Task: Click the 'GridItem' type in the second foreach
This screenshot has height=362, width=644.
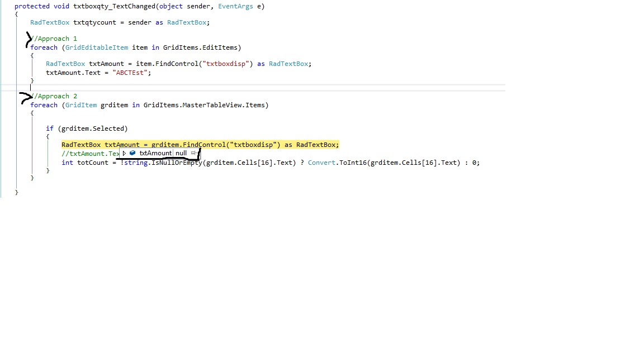Action: pyautogui.click(x=81, y=105)
